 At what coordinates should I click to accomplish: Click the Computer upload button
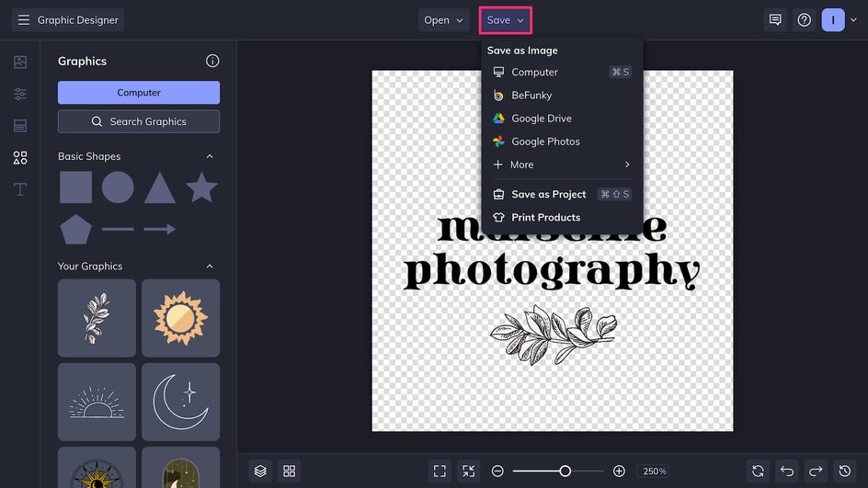pyautogui.click(x=139, y=93)
